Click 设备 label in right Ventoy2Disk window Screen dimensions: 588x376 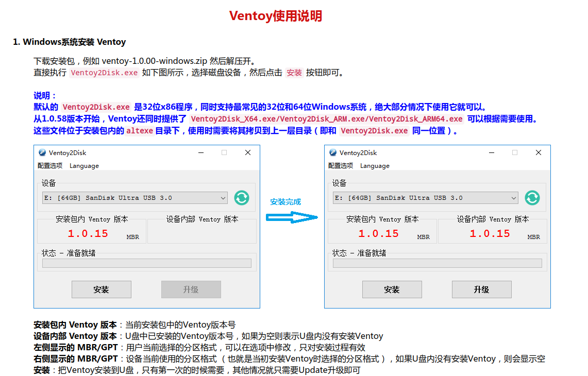click(339, 183)
